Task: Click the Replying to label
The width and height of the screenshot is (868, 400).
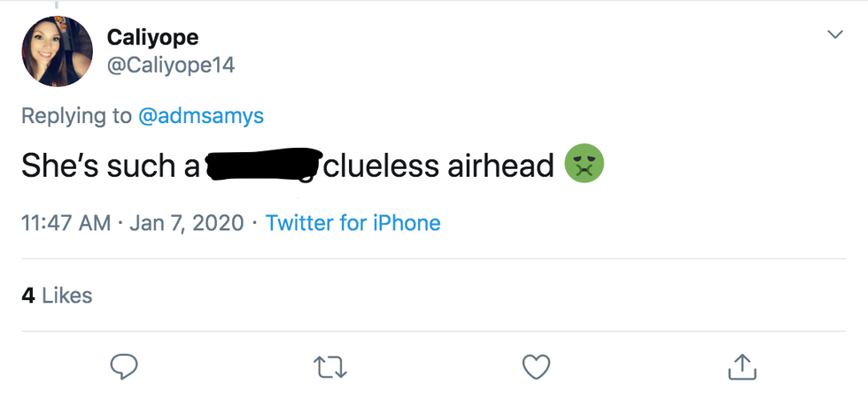Action: pos(77,116)
